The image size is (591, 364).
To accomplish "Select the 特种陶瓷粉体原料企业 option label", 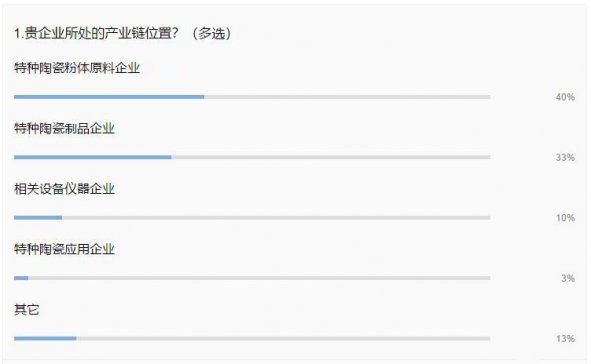I will point(77,68).
